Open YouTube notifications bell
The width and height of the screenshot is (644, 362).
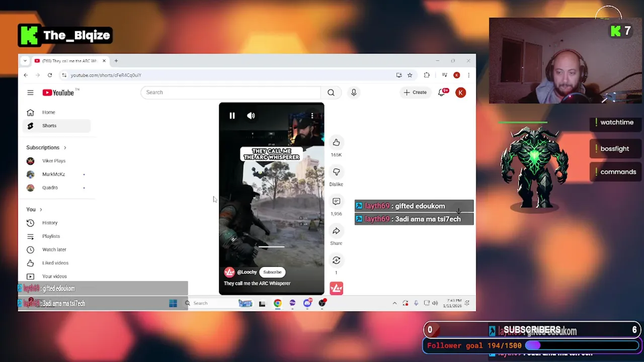click(442, 93)
